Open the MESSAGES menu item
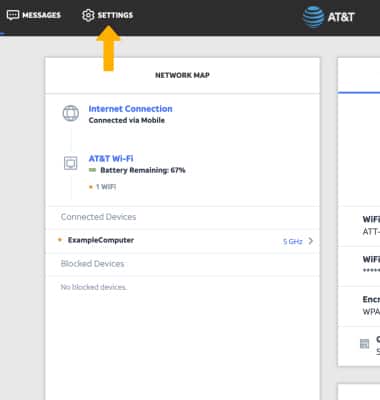 [x=41, y=15]
